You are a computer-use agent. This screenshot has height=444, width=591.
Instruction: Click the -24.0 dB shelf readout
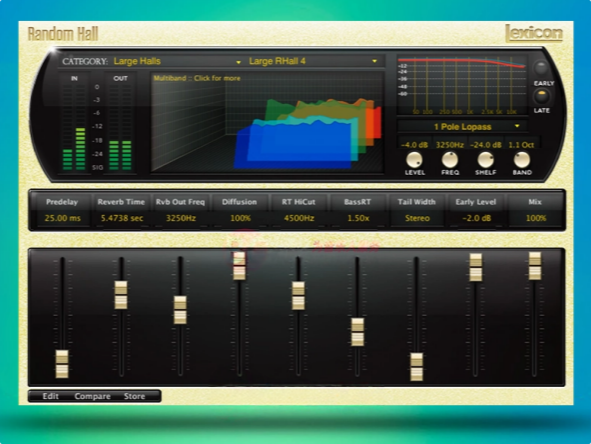click(x=485, y=145)
